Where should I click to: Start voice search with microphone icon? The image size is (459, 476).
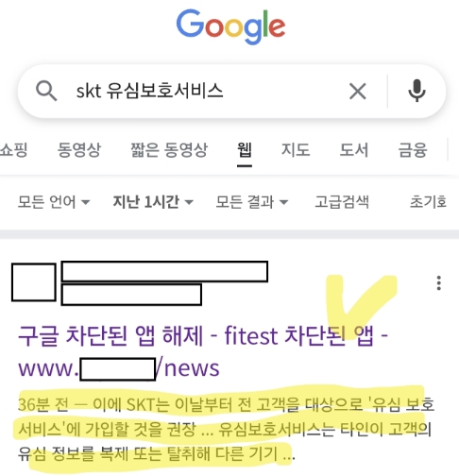point(416,91)
